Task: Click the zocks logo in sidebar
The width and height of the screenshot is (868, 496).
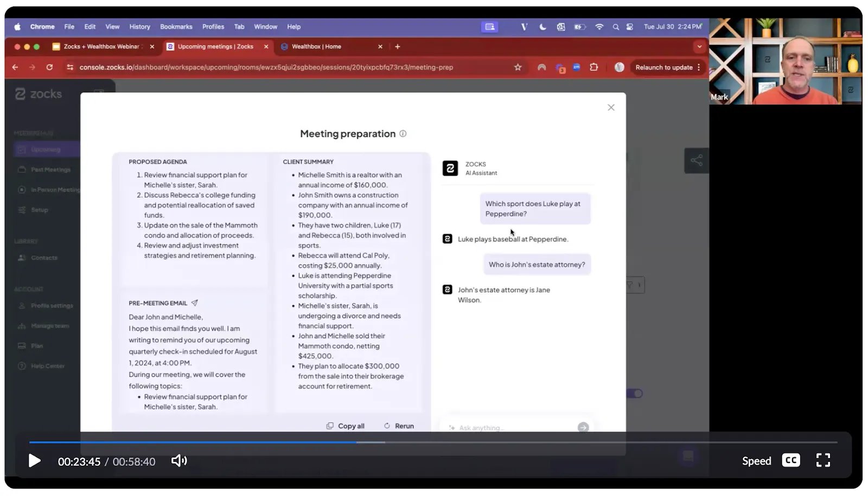Action: tap(39, 94)
